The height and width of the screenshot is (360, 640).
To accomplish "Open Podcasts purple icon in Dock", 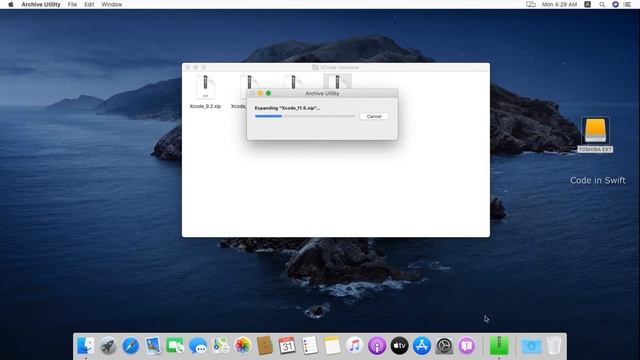I will coord(377,346).
